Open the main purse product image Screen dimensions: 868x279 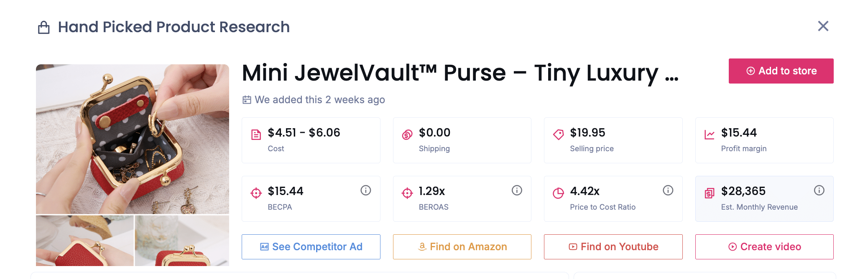[x=133, y=139]
